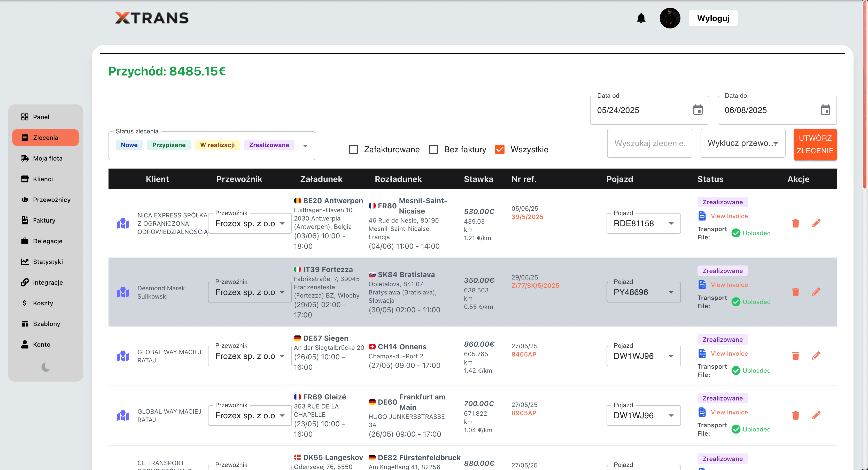Open Pojazd dropdown showing RDE81158
This screenshot has width=868, height=470.
coord(643,223)
